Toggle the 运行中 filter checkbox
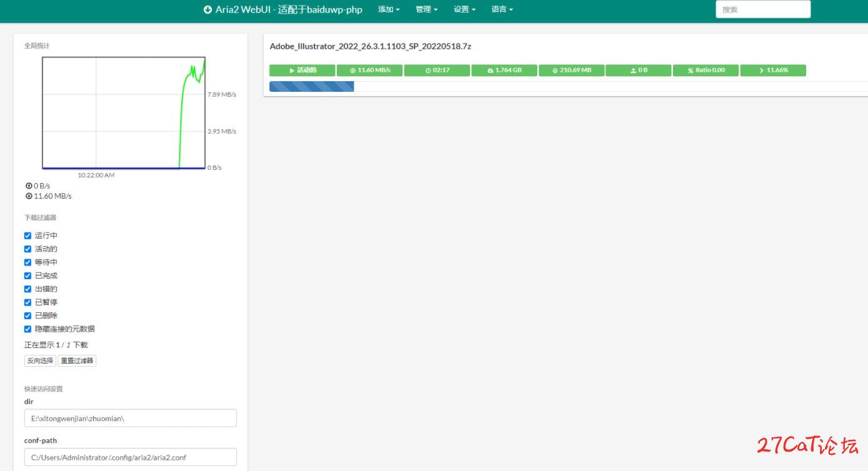The width and height of the screenshot is (868, 471). point(27,235)
